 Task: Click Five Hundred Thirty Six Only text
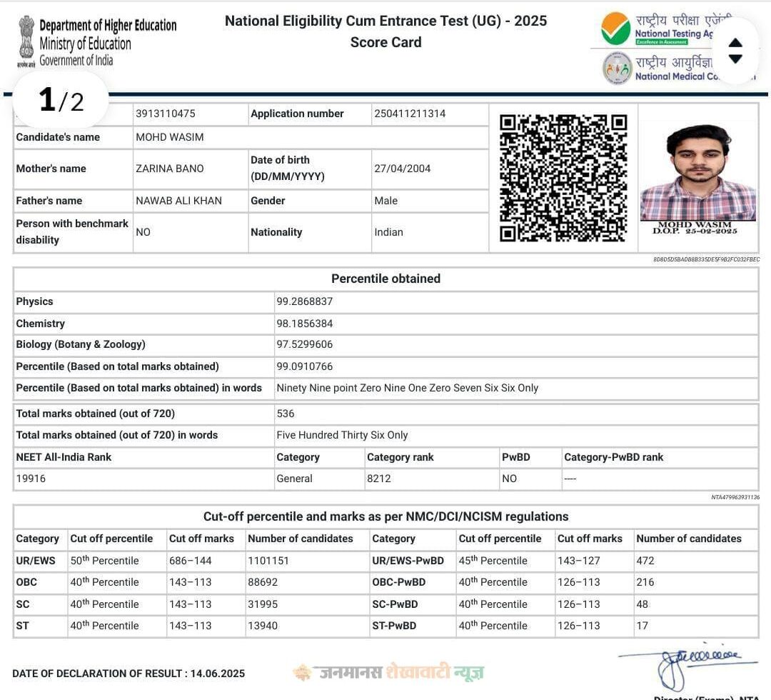342,435
